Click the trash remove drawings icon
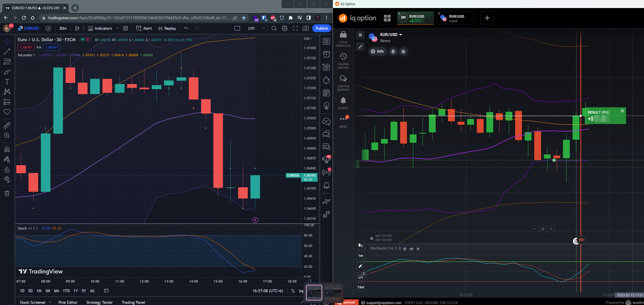 [x=7, y=193]
